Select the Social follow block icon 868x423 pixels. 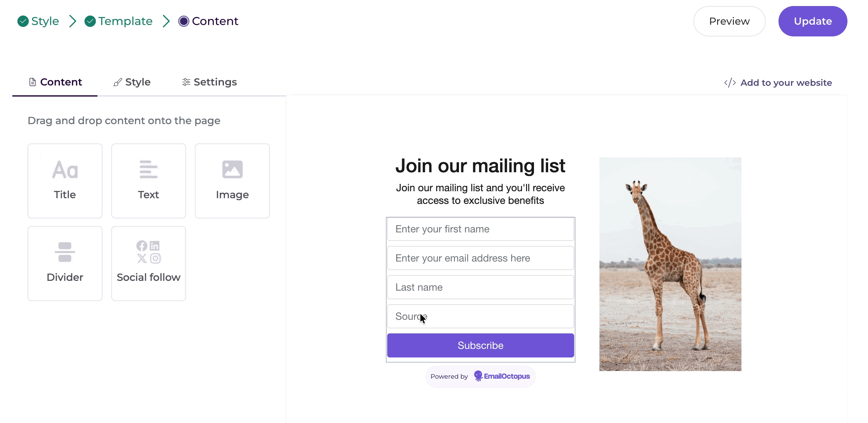tap(149, 252)
